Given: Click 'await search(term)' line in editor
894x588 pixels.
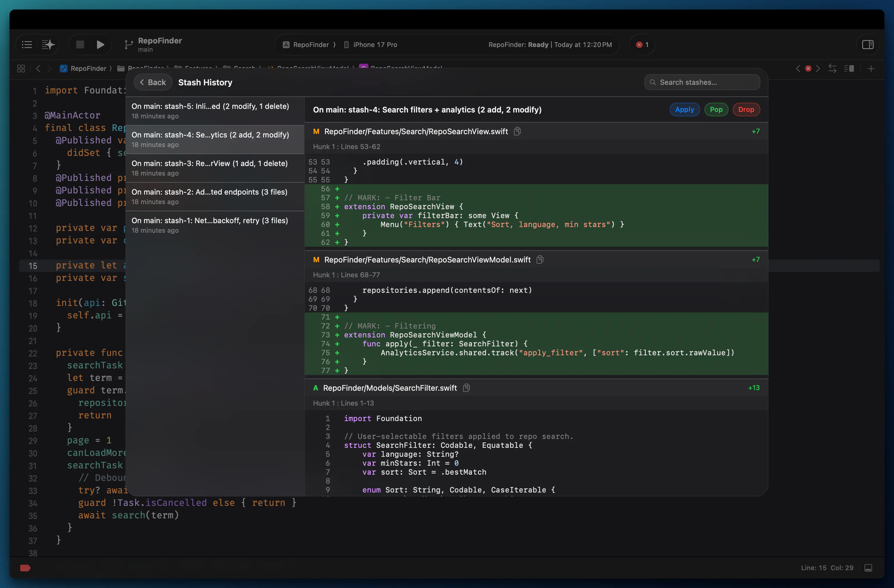Looking at the screenshot, I should [129, 515].
